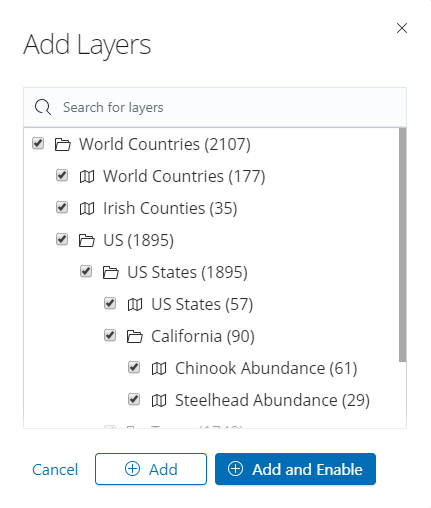This screenshot has width=431, height=508.
Task: Click the Add and Enable button
Action: point(295,469)
